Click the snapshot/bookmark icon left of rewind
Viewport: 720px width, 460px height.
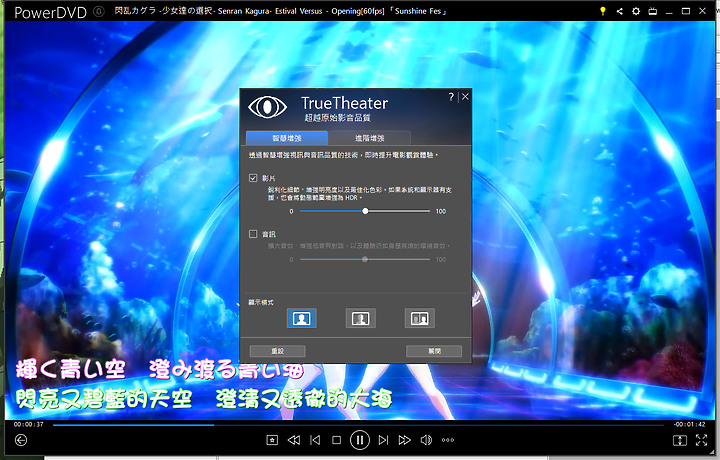point(272,440)
